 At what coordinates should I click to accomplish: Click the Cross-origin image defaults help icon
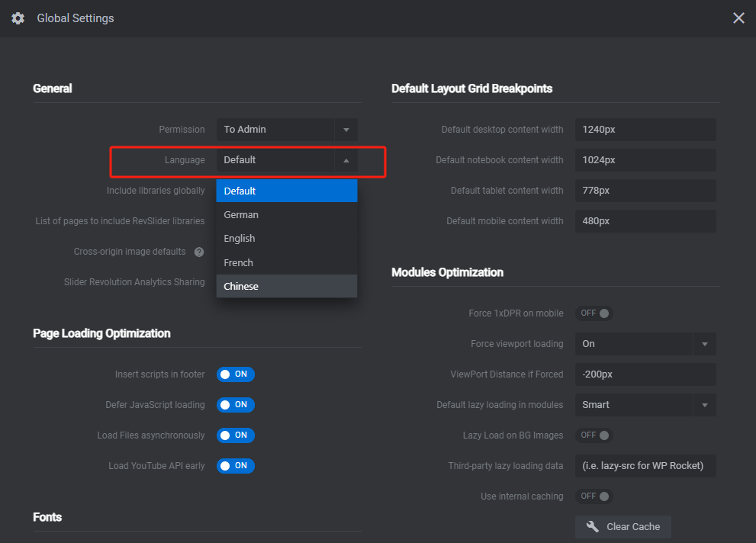(x=199, y=252)
